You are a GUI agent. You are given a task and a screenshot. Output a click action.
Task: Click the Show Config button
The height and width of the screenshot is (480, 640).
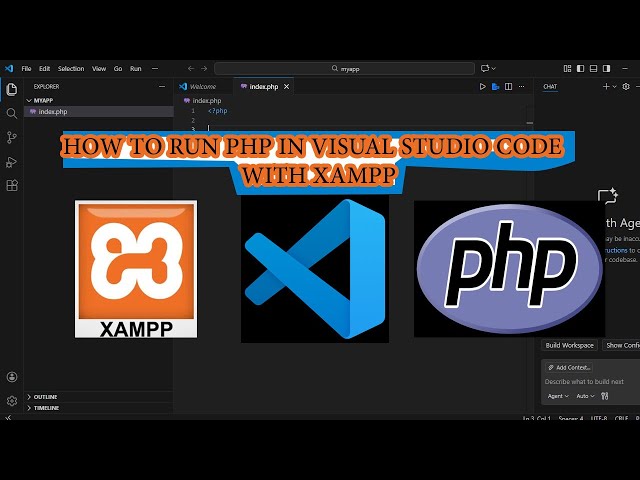click(621, 345)
